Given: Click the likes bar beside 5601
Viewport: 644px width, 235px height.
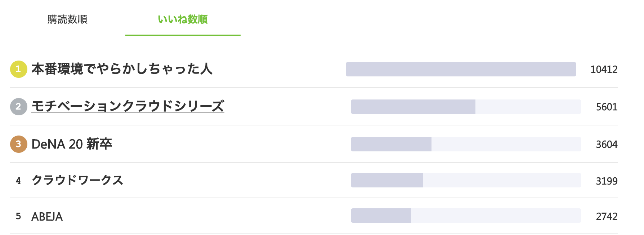Looking at the screenshot, I should pyautogui.click(x=466, y=107).
